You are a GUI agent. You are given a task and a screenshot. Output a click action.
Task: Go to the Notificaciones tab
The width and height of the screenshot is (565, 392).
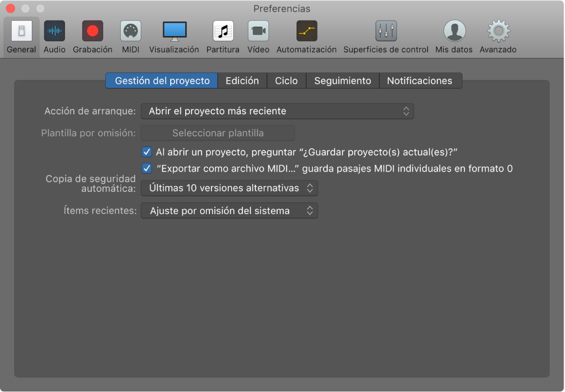420,81
